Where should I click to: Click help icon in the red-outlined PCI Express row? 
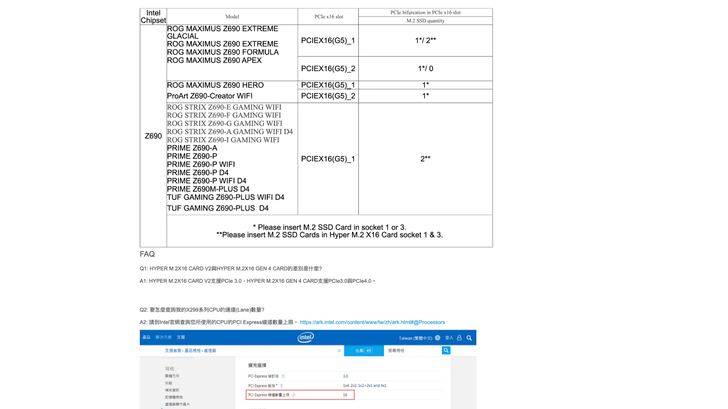[293, 395]
